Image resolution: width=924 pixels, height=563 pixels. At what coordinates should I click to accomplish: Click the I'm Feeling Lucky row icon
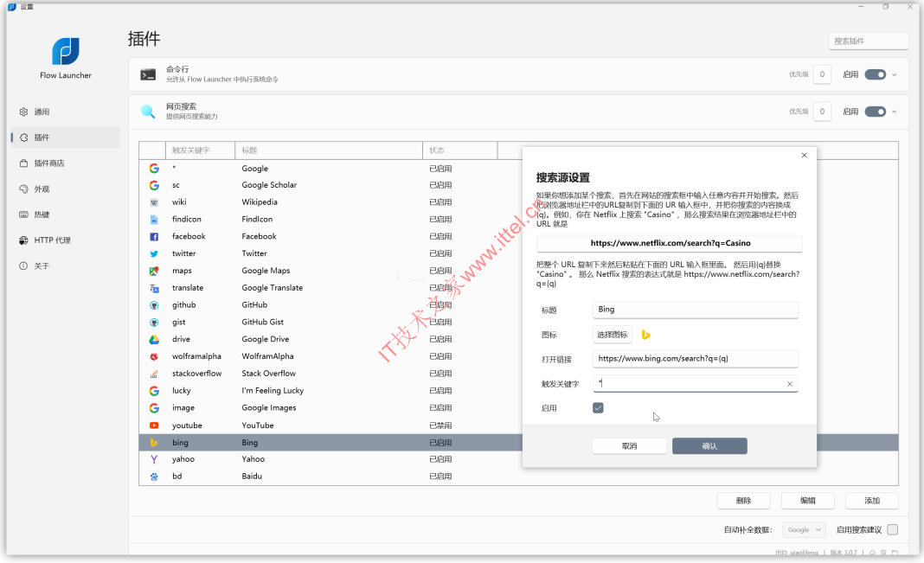coord(154,390)
